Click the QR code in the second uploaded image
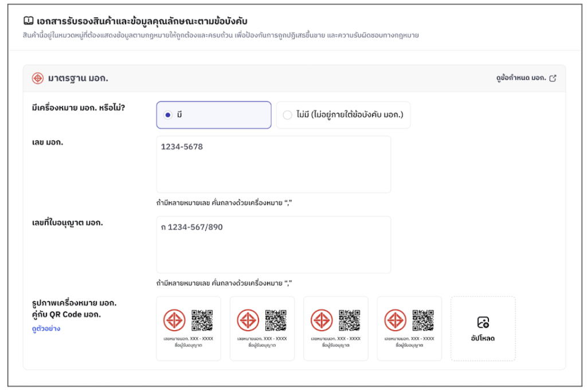The width and height of the screenshot is (587, 392). 276,320
